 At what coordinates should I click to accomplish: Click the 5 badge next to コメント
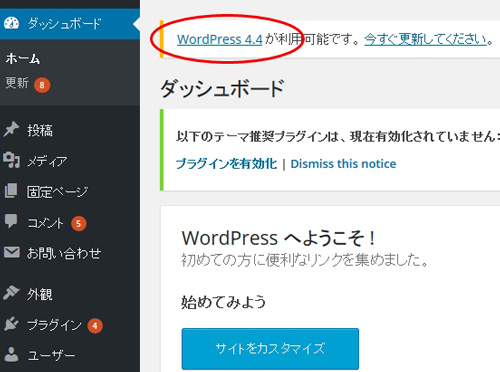point(78,223)
